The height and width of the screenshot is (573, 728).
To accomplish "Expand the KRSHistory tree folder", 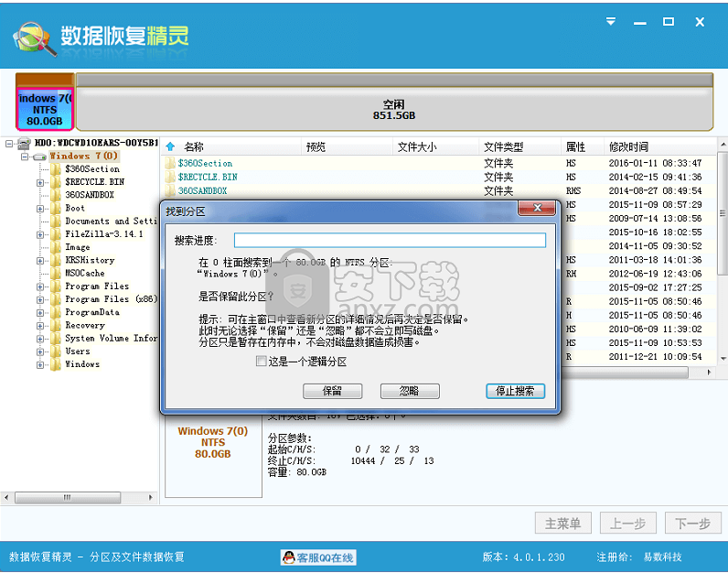I will 40,261.
